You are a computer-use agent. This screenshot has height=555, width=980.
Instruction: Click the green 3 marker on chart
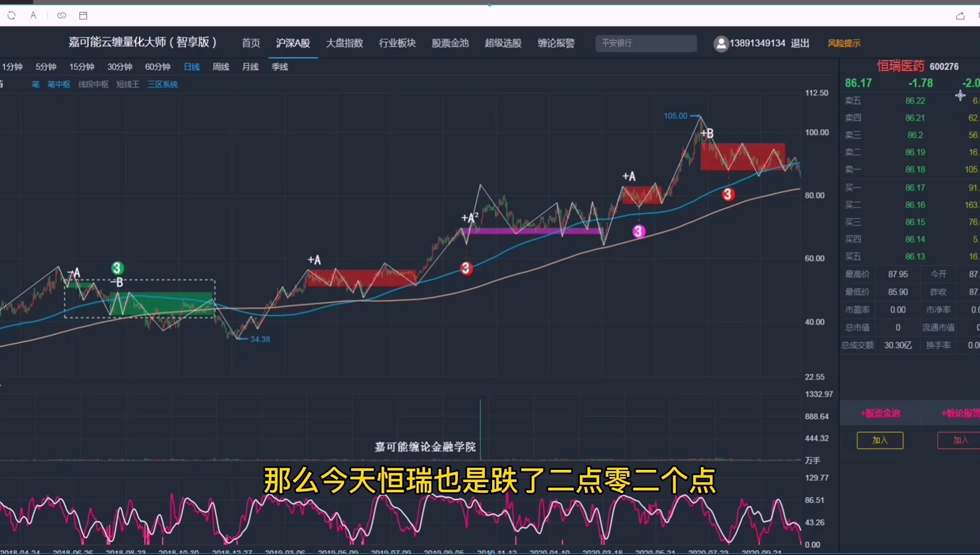coord(117,268)
